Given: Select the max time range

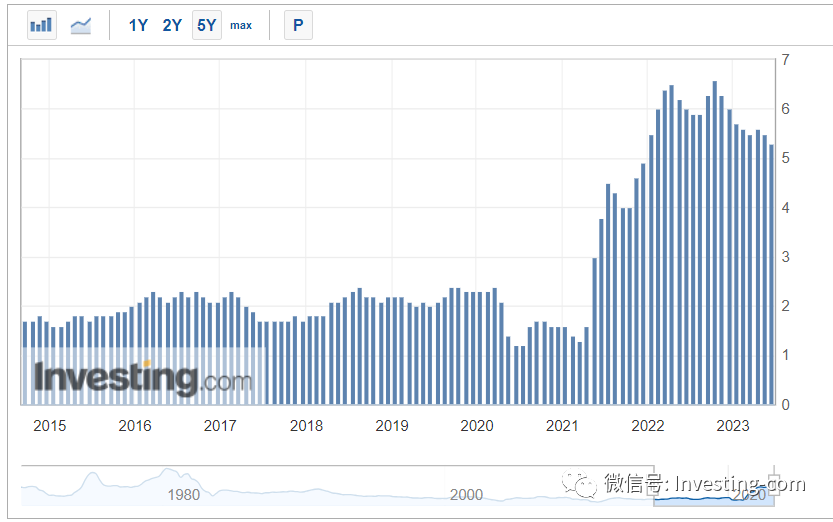Looking at the screenshot, I should point(241,25).
